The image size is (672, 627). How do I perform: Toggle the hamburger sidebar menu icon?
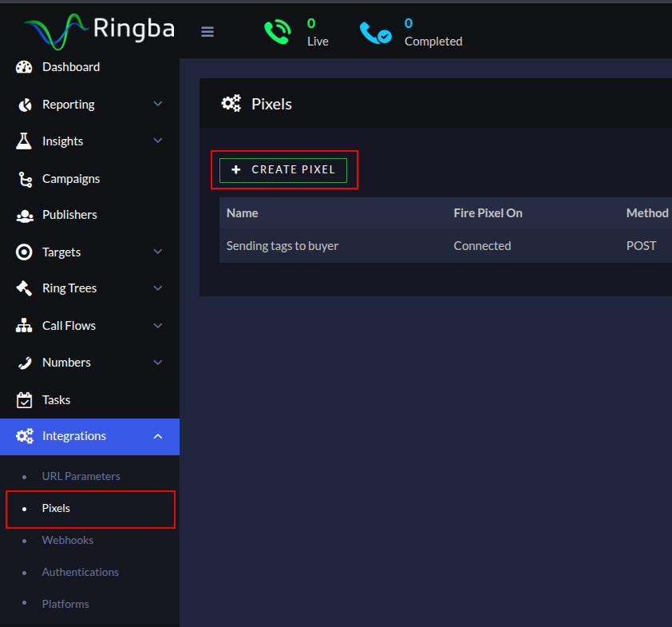(x=208, y=32)
